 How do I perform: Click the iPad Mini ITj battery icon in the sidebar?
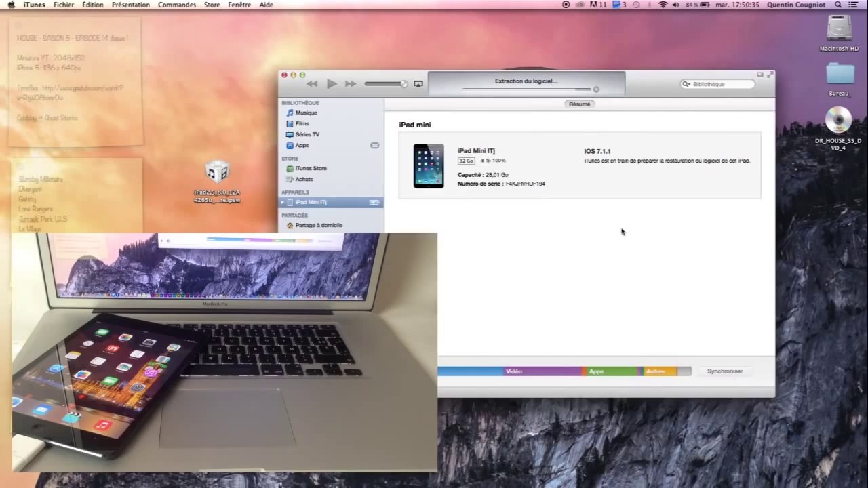374,202
